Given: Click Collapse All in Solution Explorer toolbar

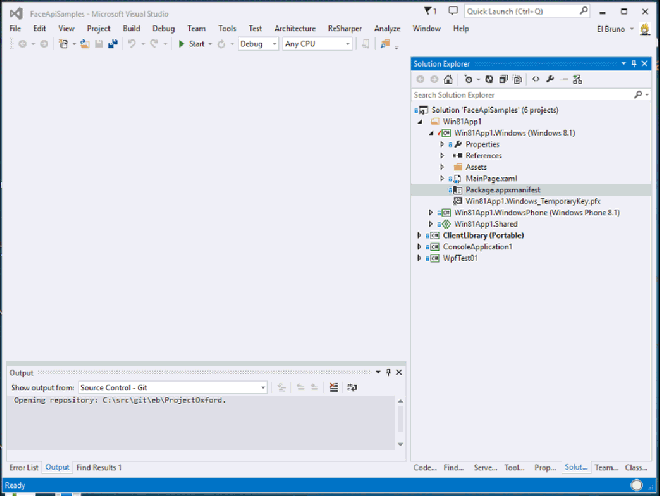Looking at the screenshot, I should (x=502, y=79).
